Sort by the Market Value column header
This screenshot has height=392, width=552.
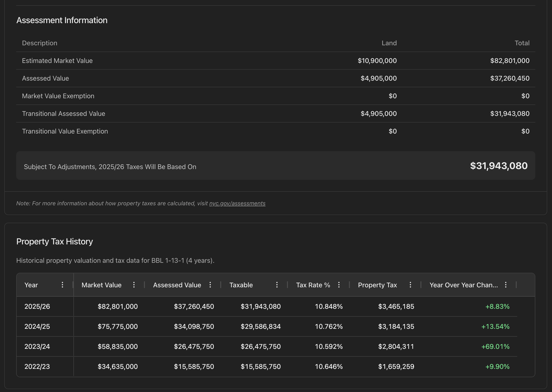(101, 285)
